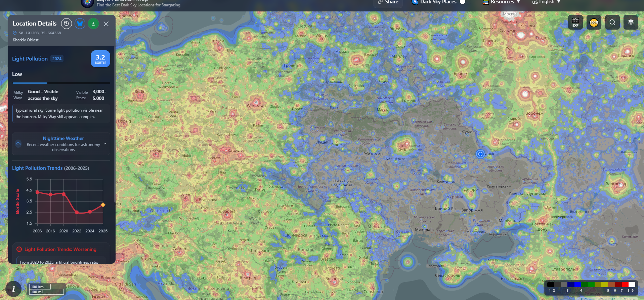Download location details with green button
The width and height of the screenshot is (644, 300).
93,24
